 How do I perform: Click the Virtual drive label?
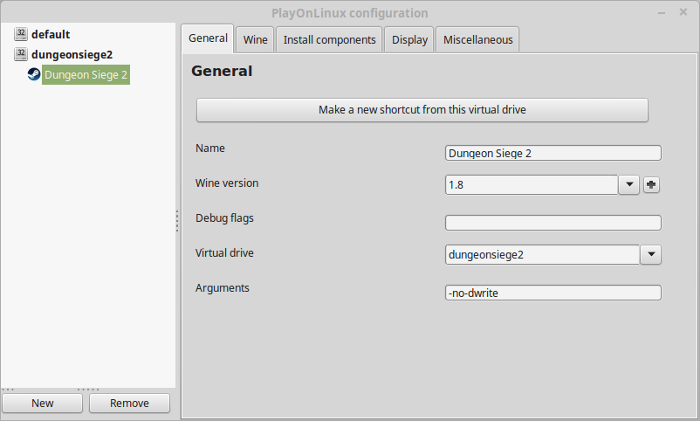pyautogui.click(x=224, y=253)
